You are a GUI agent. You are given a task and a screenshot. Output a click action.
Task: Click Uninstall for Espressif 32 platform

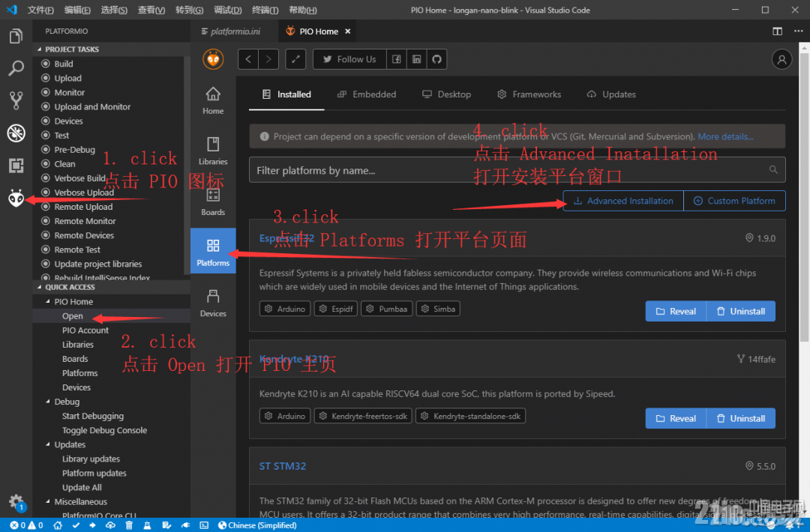click(x=741, y=311)
